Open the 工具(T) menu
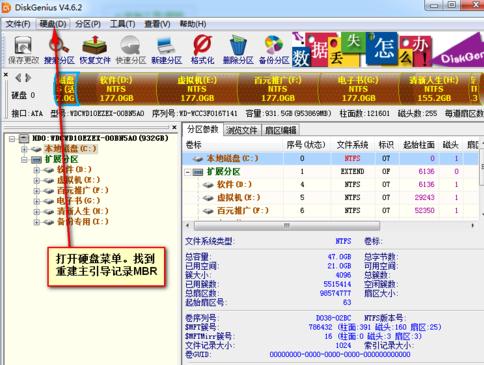 [x=122, y=24]
